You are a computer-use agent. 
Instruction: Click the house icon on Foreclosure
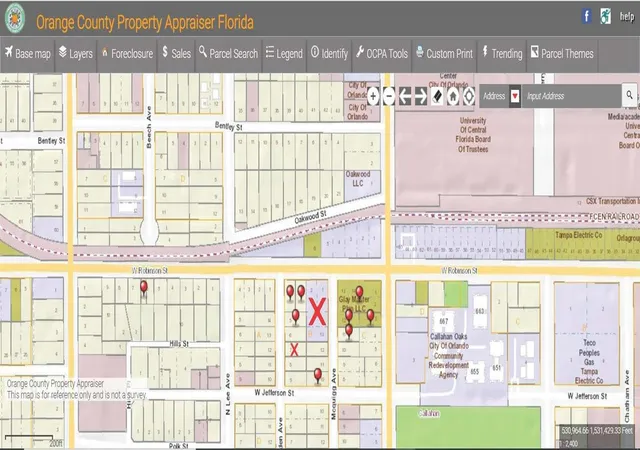pyautogui.click(x=105, y=52)
